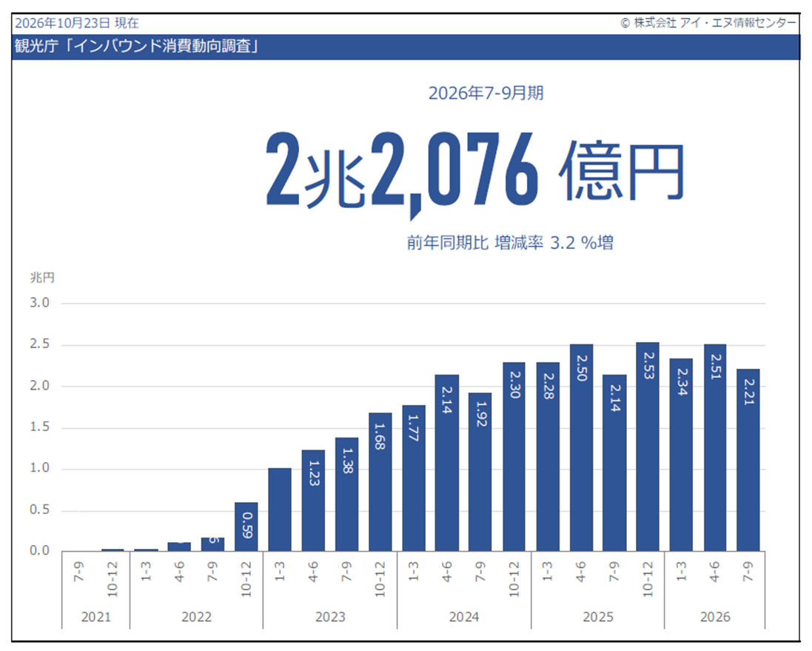The image size is (812, 651).
Task: Click the y-axis tick label 1.5
Action: 39,427
